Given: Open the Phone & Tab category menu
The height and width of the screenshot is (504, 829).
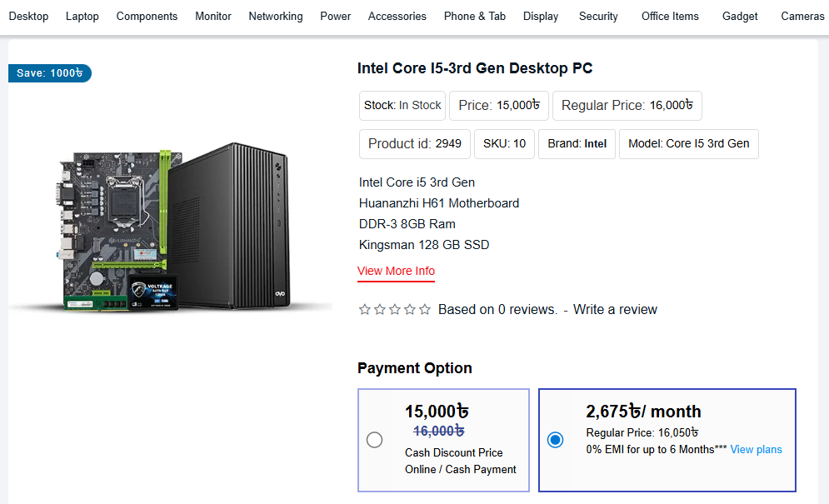Looking at the screenshot, I should (475, 17).
